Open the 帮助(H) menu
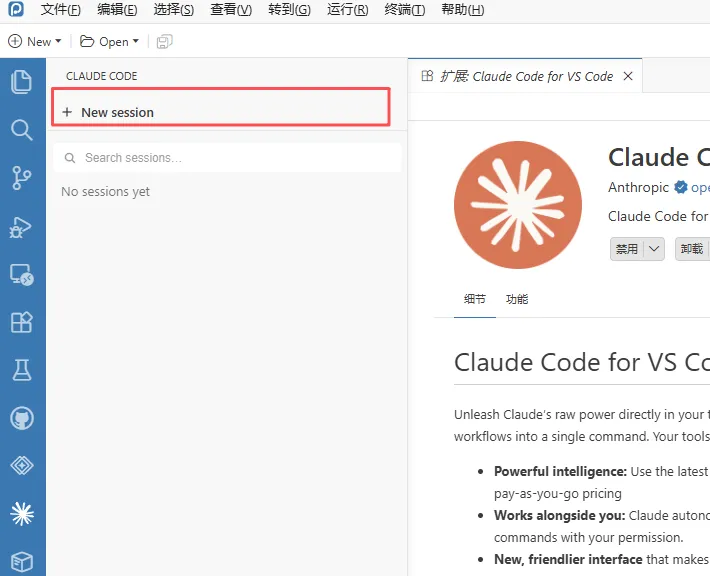 click(463, 10)
